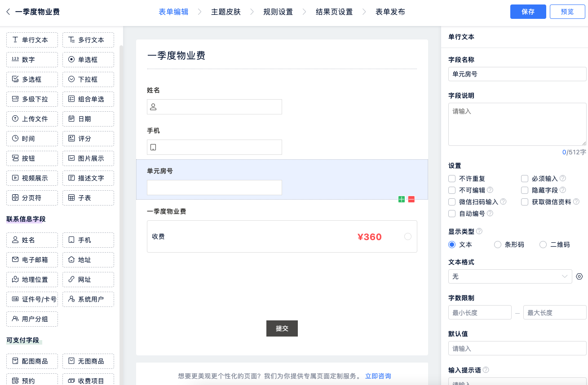This screenshot has width=588, height=385.
Task: Switch to the 主题皮肤 step
Action: (226, 12)
